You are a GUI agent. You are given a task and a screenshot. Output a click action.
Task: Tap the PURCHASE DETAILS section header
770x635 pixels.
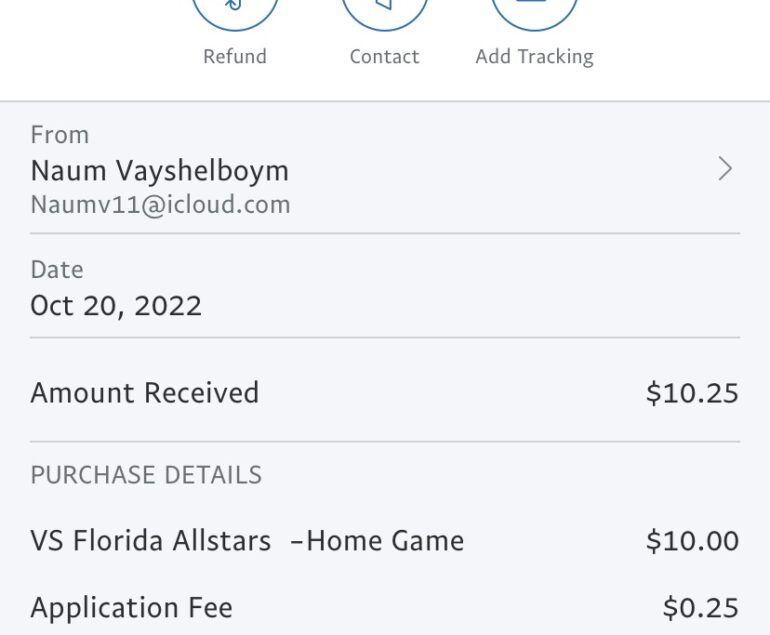coord(146,475)
